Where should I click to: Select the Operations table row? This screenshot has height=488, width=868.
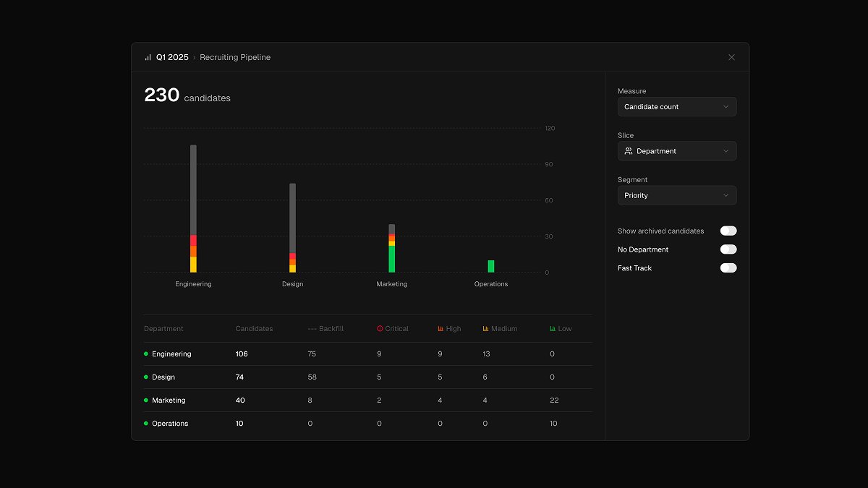point(367,423)
